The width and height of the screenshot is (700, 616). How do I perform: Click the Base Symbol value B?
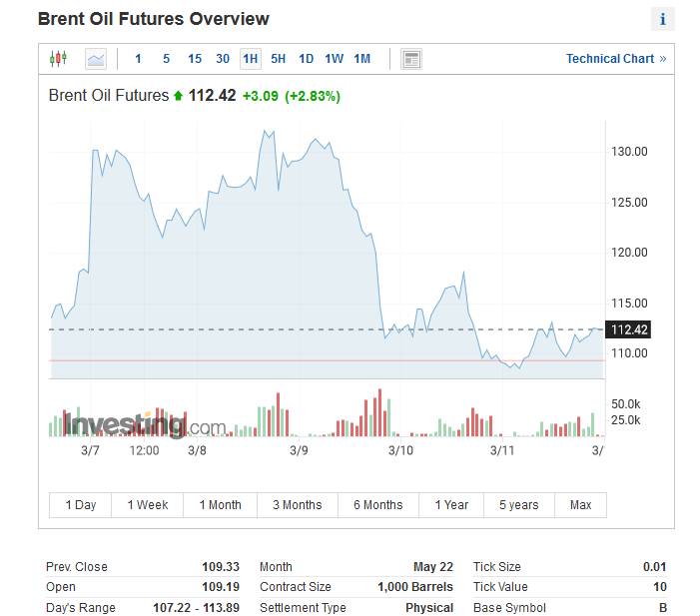point(663,608)
